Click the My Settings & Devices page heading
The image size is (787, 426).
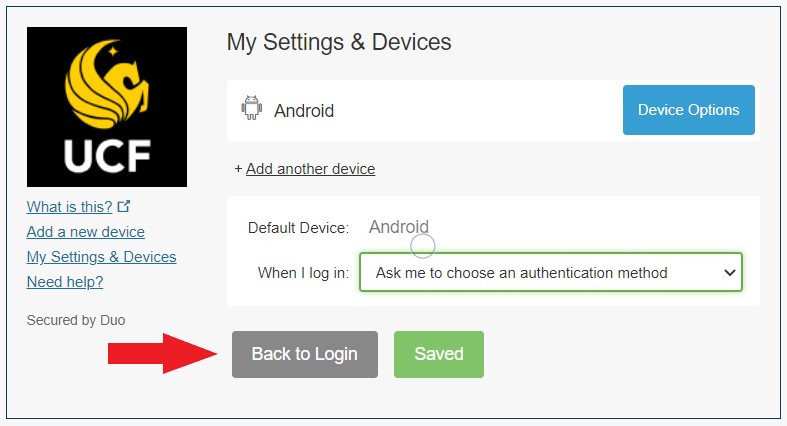point(339,42)
